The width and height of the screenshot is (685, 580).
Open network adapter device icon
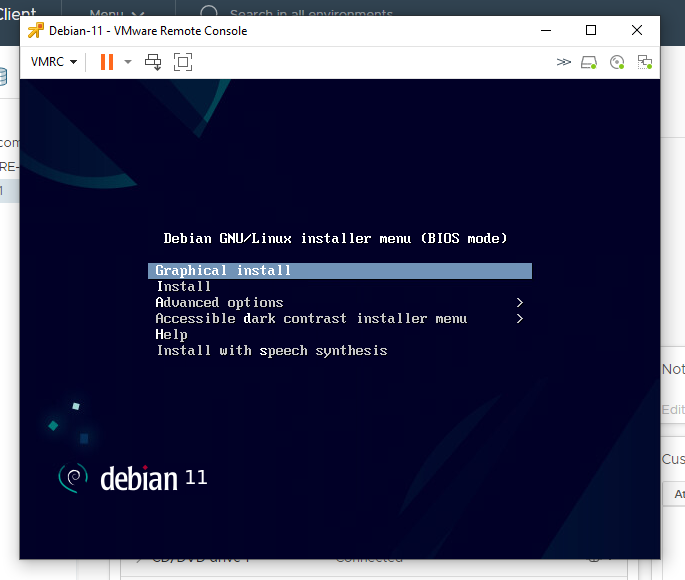coord(645,62)
